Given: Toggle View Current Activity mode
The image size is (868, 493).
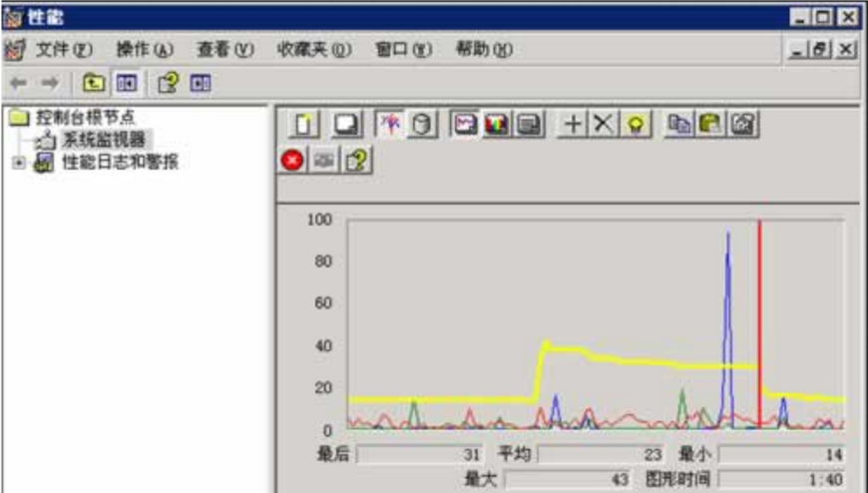Looking at the screenshot, I should click(x=390, y=125).
